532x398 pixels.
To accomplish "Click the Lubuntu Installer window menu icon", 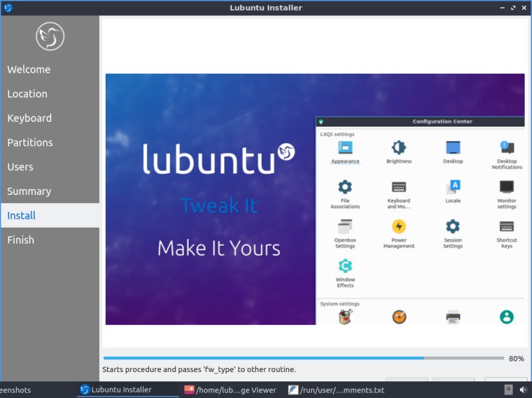I will click(x=8, y=7).
